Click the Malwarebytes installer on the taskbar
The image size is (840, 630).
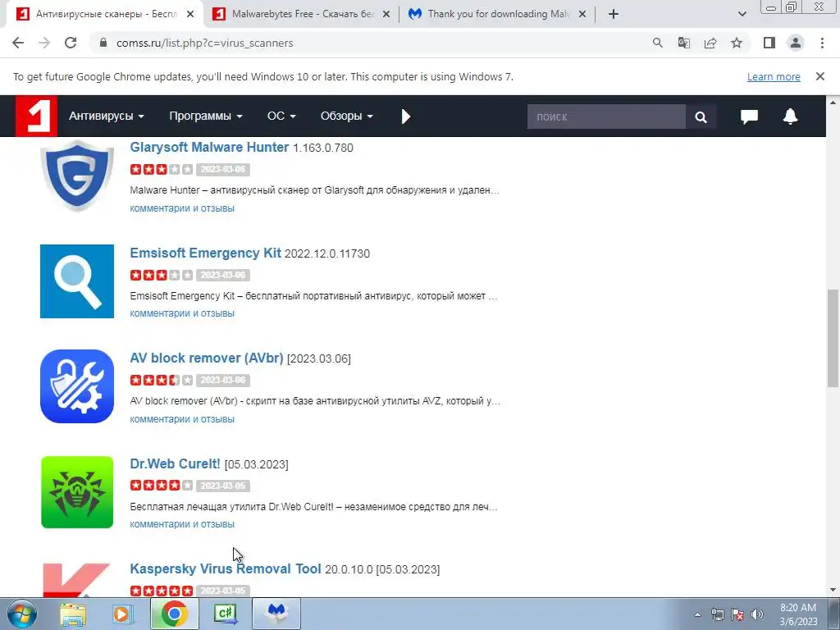pos(276,614)
